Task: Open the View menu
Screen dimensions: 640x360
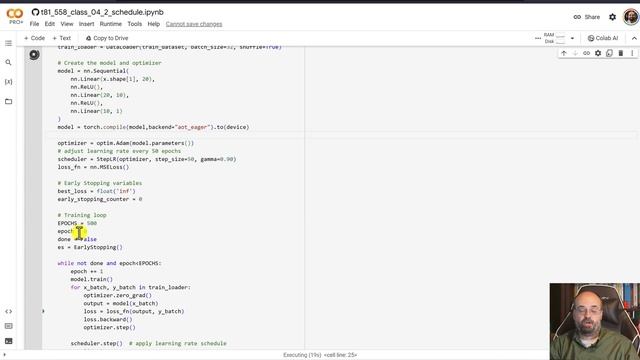Action: pos(67,24)
